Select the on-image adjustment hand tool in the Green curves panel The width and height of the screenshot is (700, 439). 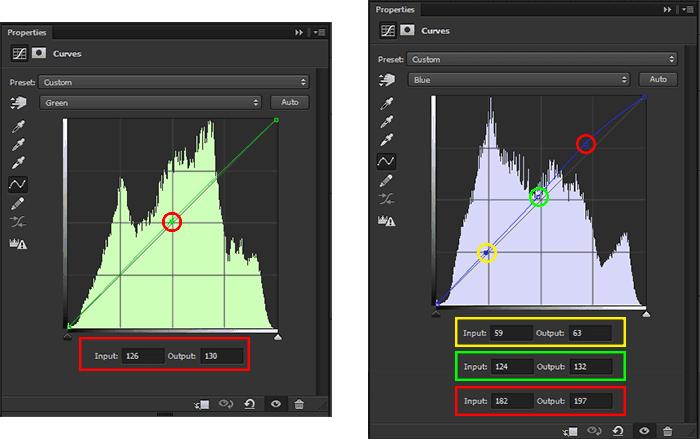pos(17,102)
